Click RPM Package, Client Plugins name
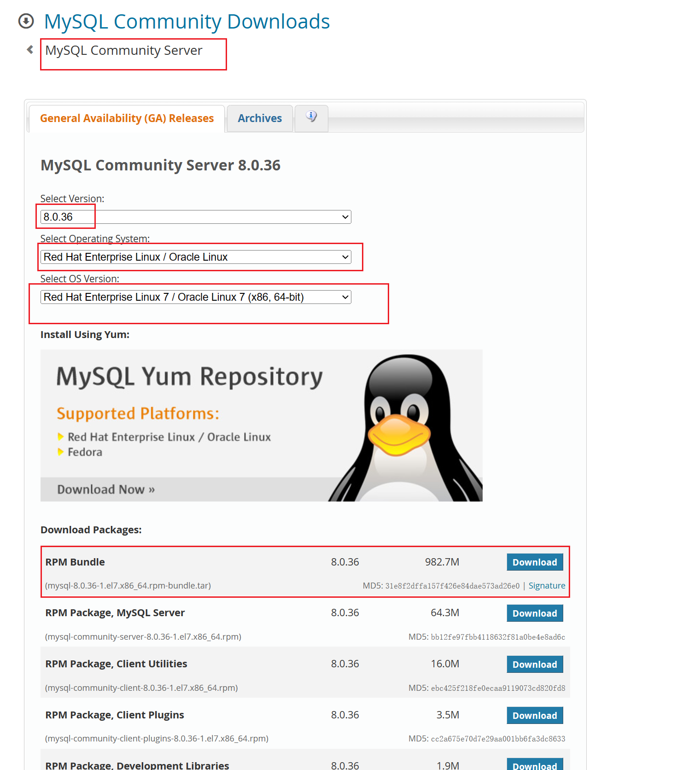 [115, 715]
